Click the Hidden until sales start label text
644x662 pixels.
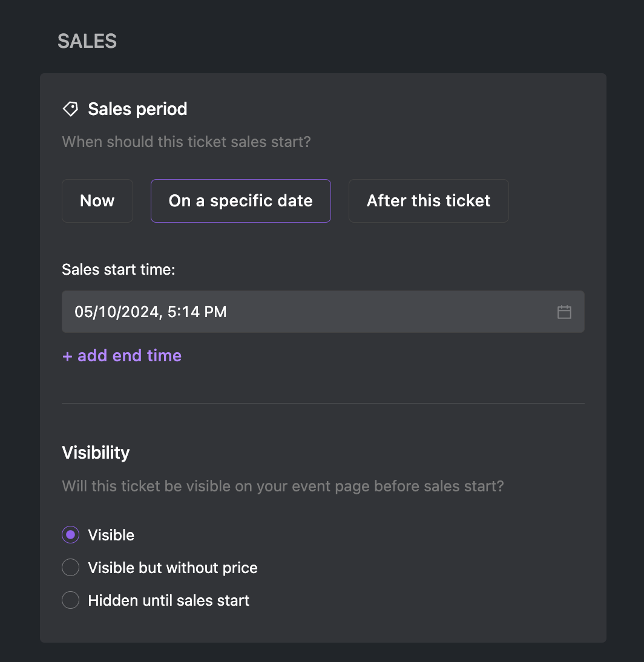coord(168,600)
